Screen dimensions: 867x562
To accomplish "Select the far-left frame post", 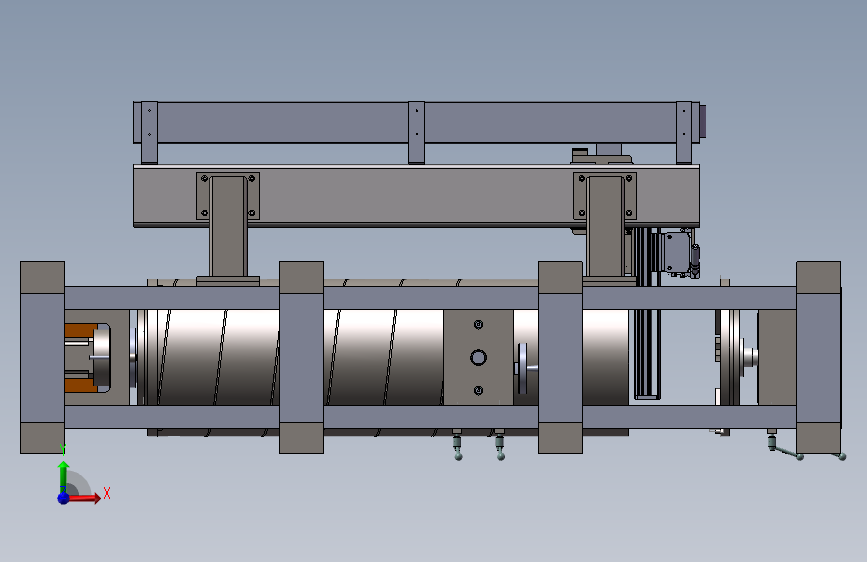I will (43, 357).
